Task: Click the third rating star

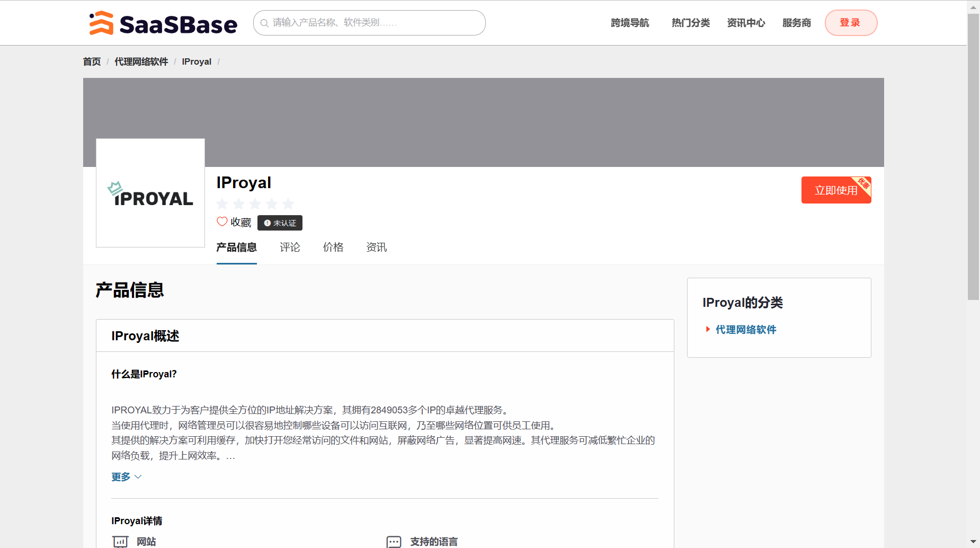Action: point(255,204)
